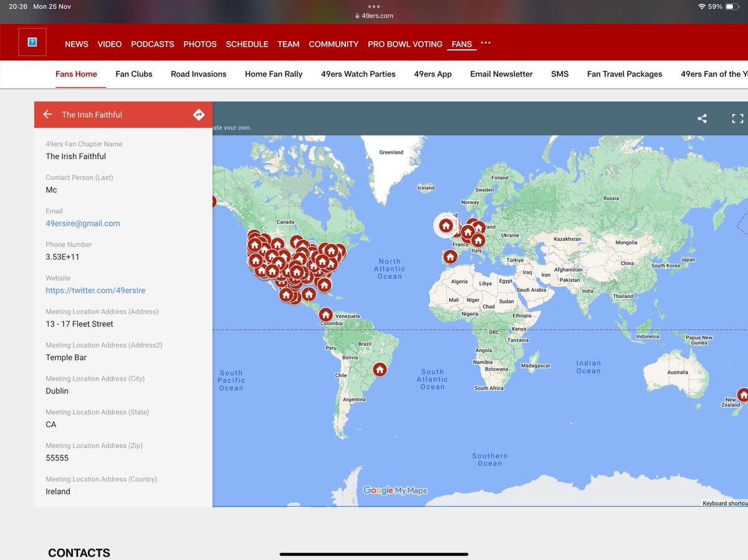Click the battery indicator in status bar
The image size is (748, 560).
click(732, 6)
